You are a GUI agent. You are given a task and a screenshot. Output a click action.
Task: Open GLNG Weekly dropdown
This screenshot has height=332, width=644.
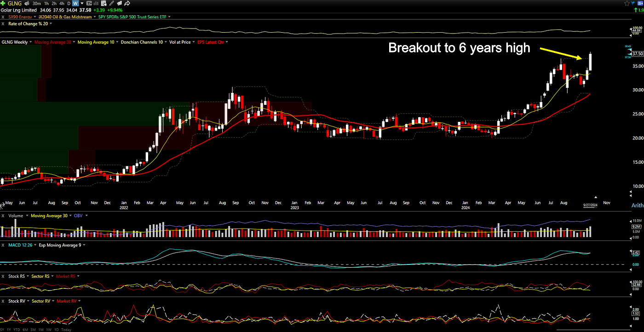(30, 42)
